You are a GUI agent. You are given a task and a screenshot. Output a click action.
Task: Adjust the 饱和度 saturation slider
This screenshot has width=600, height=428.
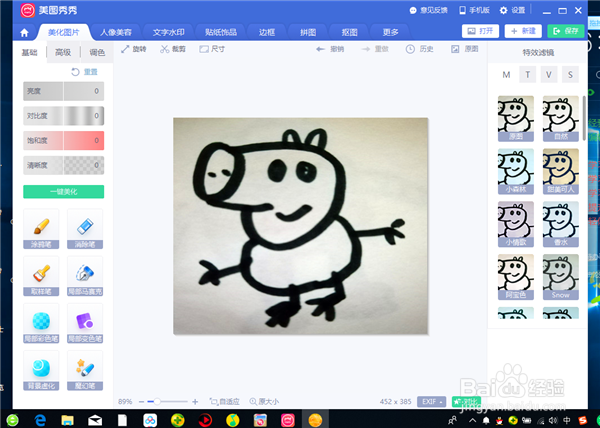tap(64, 141)
